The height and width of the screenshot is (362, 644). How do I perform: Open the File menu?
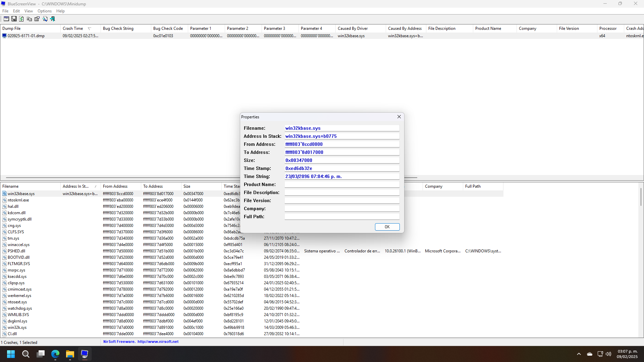(x=5, y=11)
